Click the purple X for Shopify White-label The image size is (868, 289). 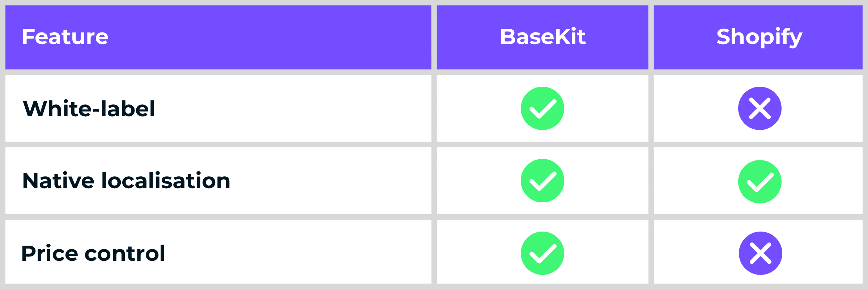759,108
